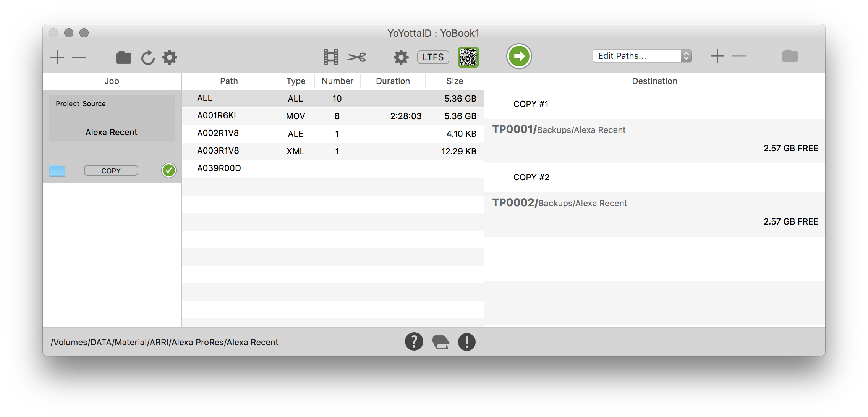Click the source path text in the status bar

[164, 342]
